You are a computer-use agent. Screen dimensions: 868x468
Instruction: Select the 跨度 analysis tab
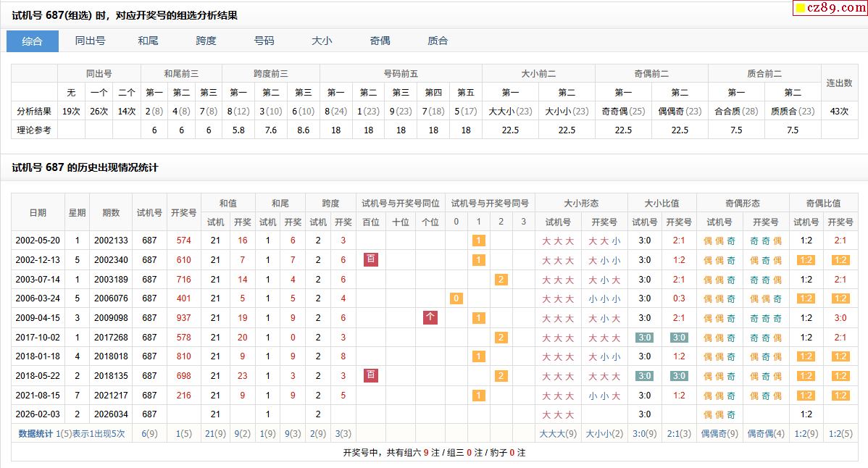pos(206,41)
